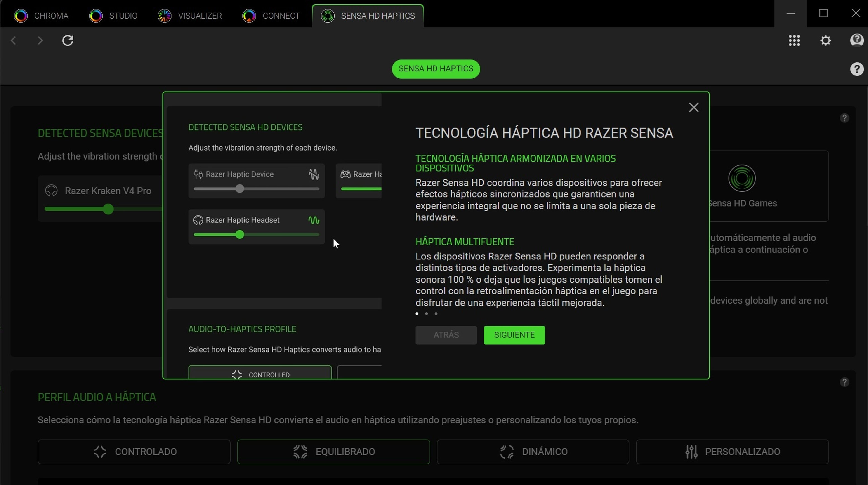Click the green SENSA HD HAPTICS pill button
Screen dimensions: 868x485
[435, 69]
